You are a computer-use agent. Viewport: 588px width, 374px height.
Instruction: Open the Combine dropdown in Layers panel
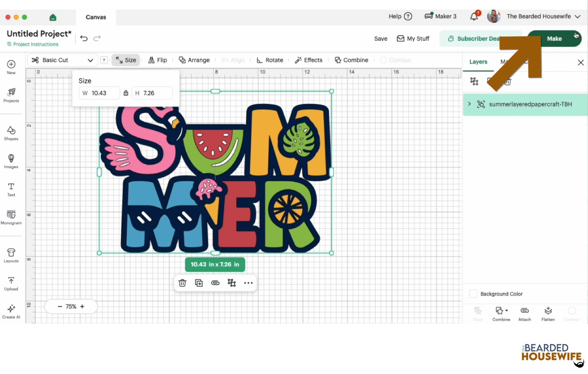point(501,314)
